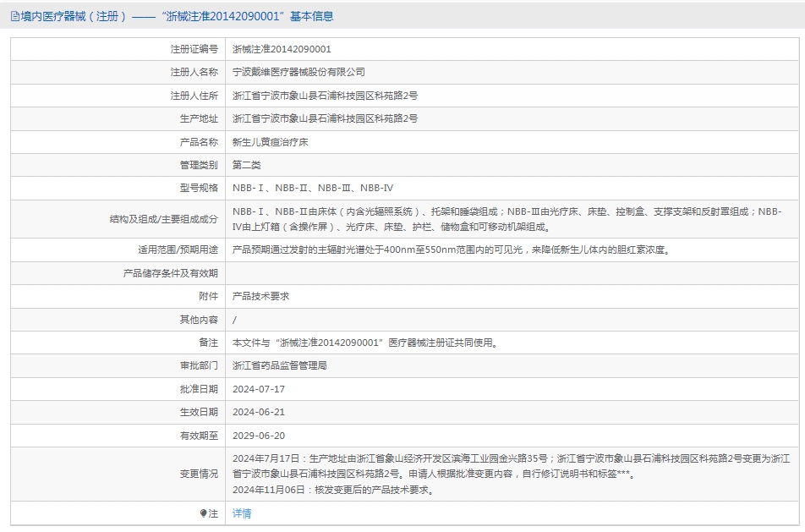
Task: Click the 管理类别 value 第二类
Action: (247, 165)
